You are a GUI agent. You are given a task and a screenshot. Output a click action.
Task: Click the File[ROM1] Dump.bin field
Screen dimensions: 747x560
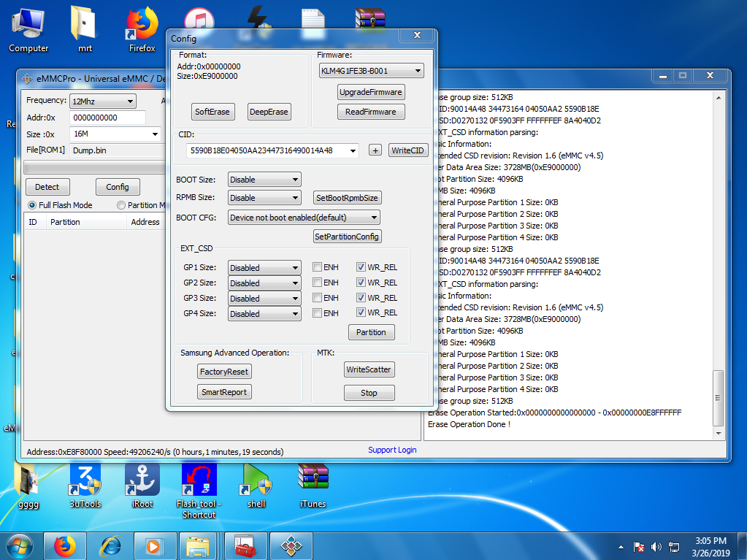pos(118,150)
